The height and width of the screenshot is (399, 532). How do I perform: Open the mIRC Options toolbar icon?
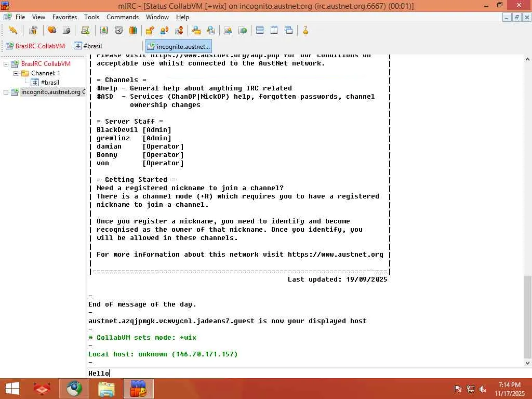[33, 31]
